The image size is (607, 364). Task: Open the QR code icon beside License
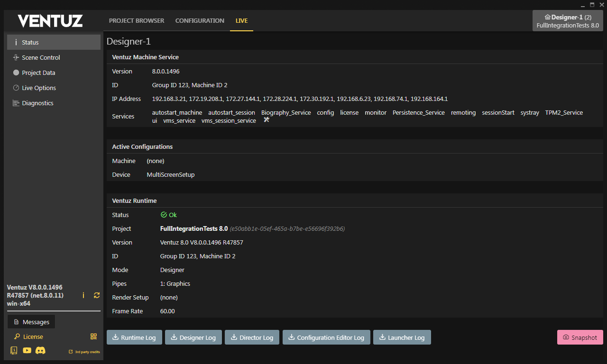click(94, 337)
